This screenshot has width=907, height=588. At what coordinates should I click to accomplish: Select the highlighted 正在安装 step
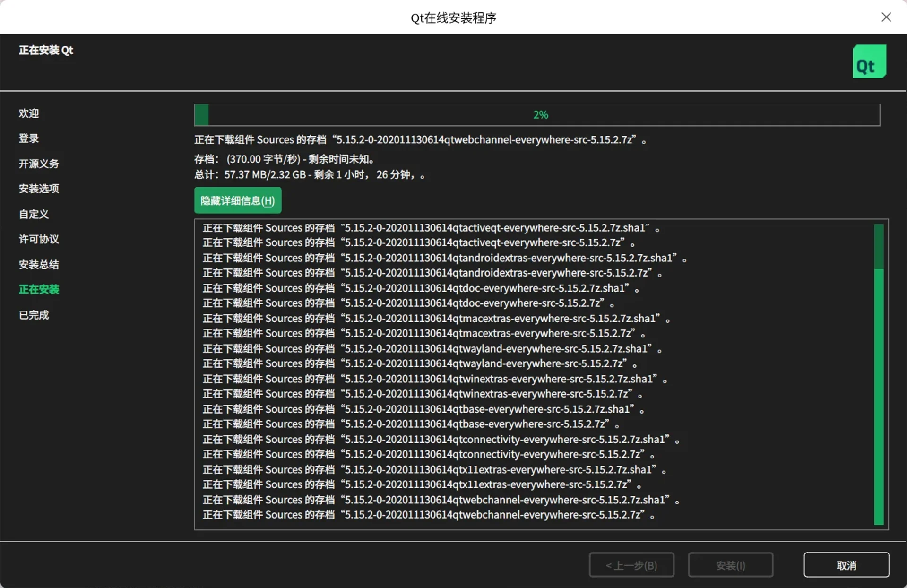click(39, 289)
